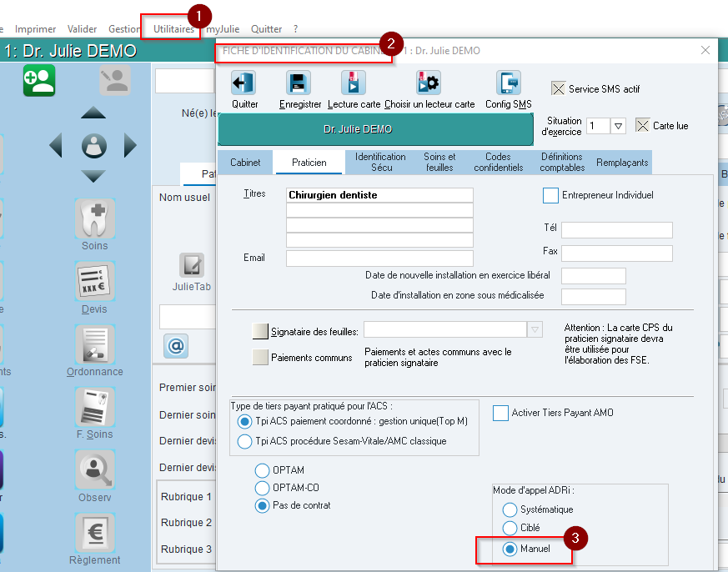The image size is (728, 572).
Task: Check the Entrepreneur Individuel box
Action: (x=550, y=195)
